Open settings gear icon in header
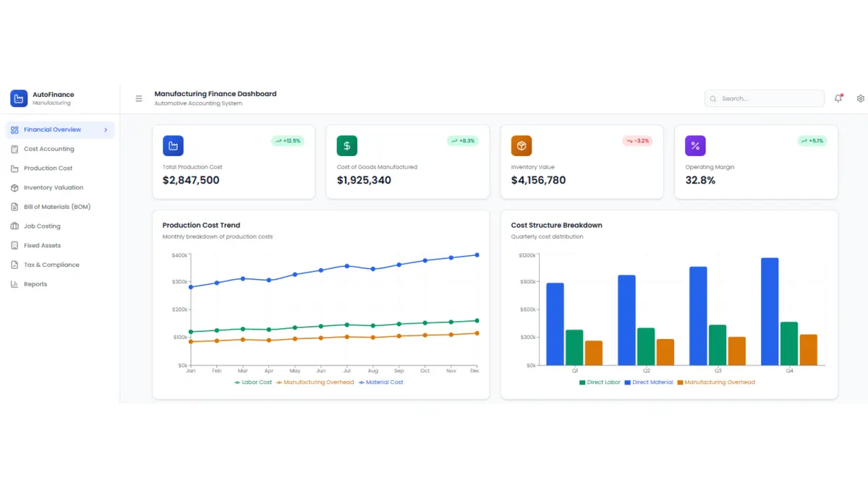This screenshot has width=868, height=488. [x=860, y=98]
